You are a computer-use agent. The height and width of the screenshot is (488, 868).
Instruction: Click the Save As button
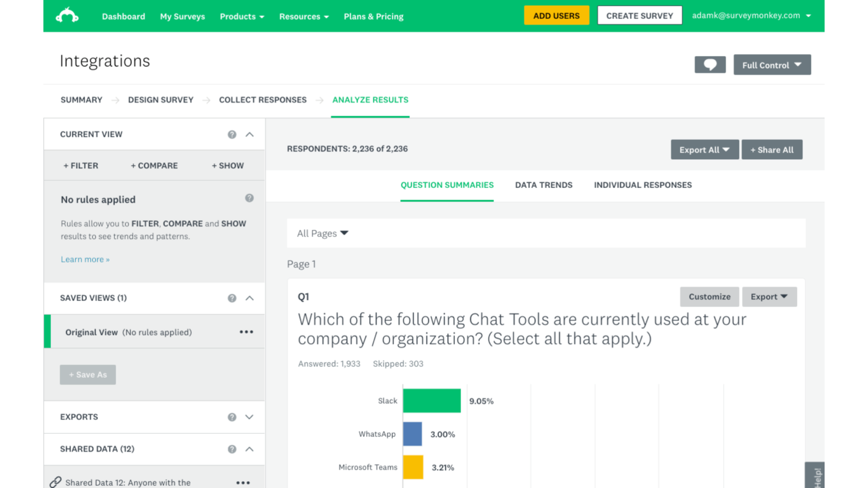(x=88, y=374)
